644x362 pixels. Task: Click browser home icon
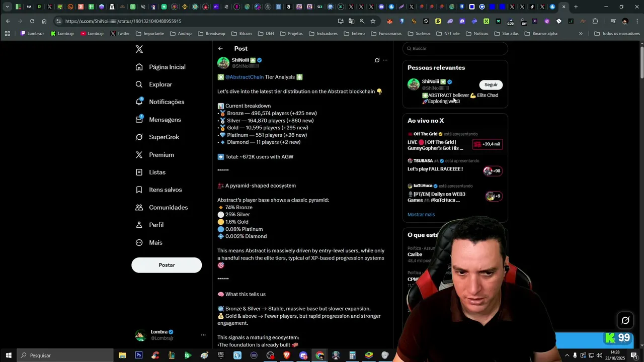pyautogui.click(x=44, y=21)
